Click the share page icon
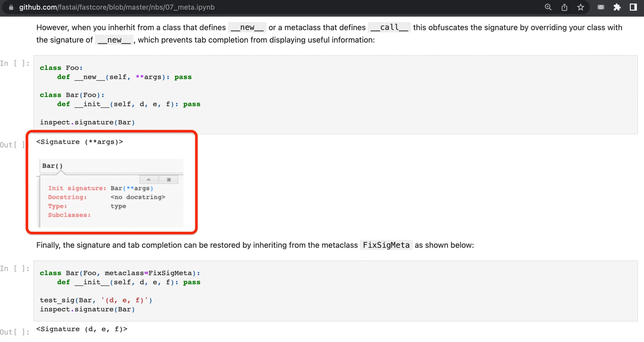The width and height of the screenshot is (644, 342). [x=565, y=7]
